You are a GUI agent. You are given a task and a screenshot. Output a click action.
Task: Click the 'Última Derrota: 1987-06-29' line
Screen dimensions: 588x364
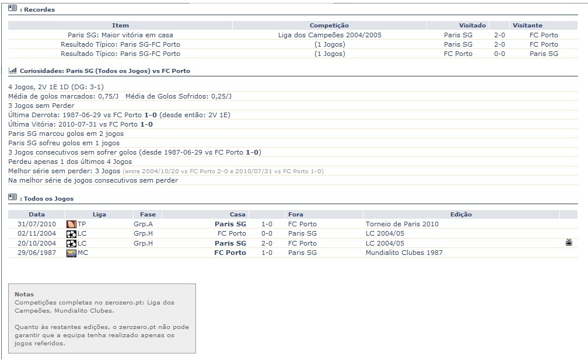pyautogui.click(x=119, y=115)
